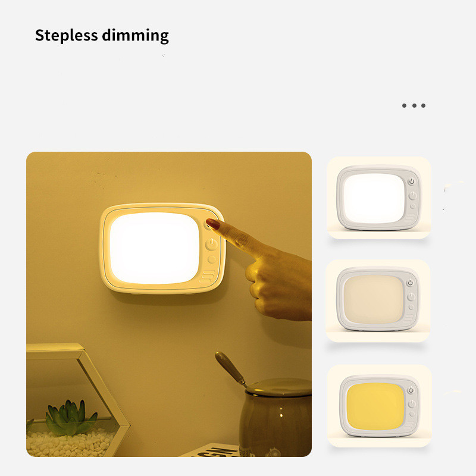Click the large wall lamp photo
This screenshot has height=476, width=476.
169,304
